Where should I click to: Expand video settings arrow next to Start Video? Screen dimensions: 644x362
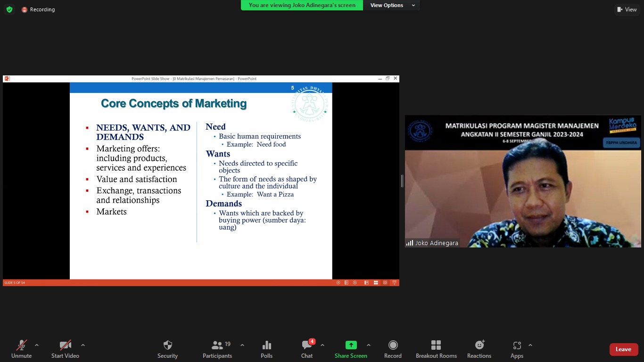(83, 345)
